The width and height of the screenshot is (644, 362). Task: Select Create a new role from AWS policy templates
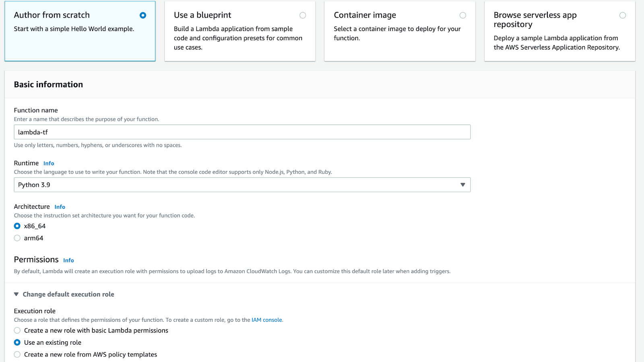17,355
